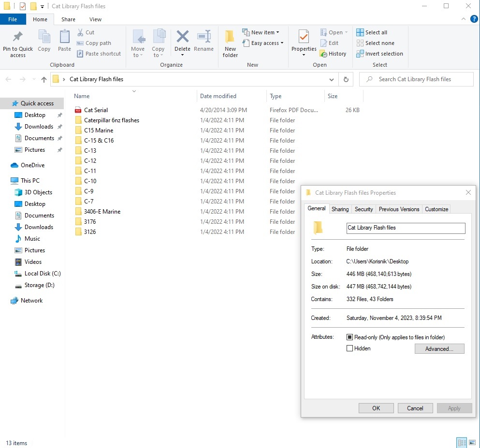This screenshot has width=480, height=448.
Task: Click Cancel in the Properties dialog
Action: (x=415, y=408)
